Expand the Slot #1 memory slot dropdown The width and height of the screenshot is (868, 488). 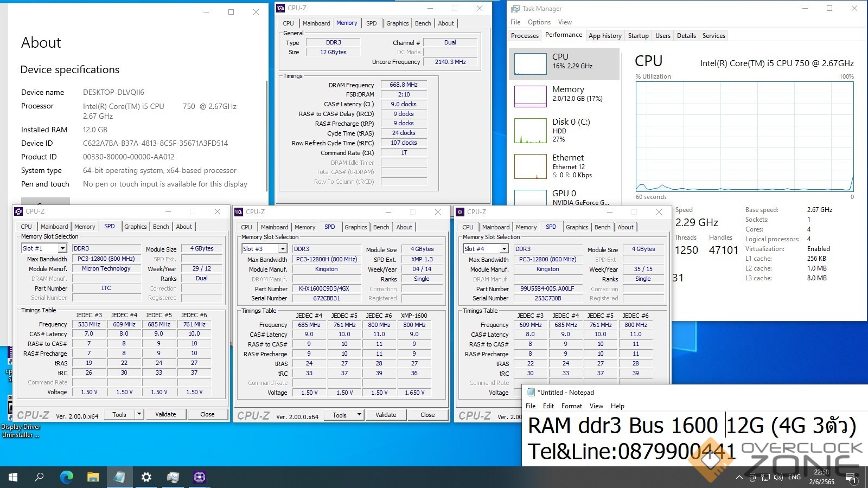point(62,248)
